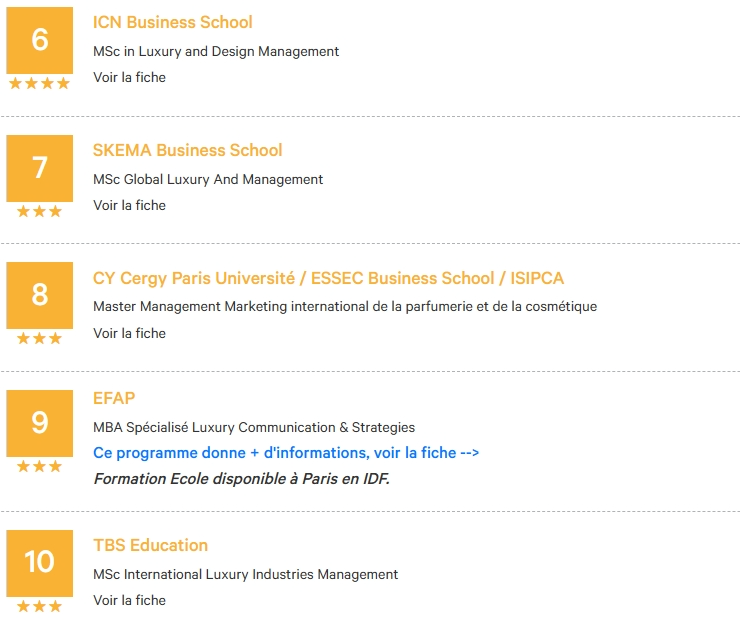
Task: Click Voir la fiche under SKEMA Business School
Action: click(x=129, y=205)
